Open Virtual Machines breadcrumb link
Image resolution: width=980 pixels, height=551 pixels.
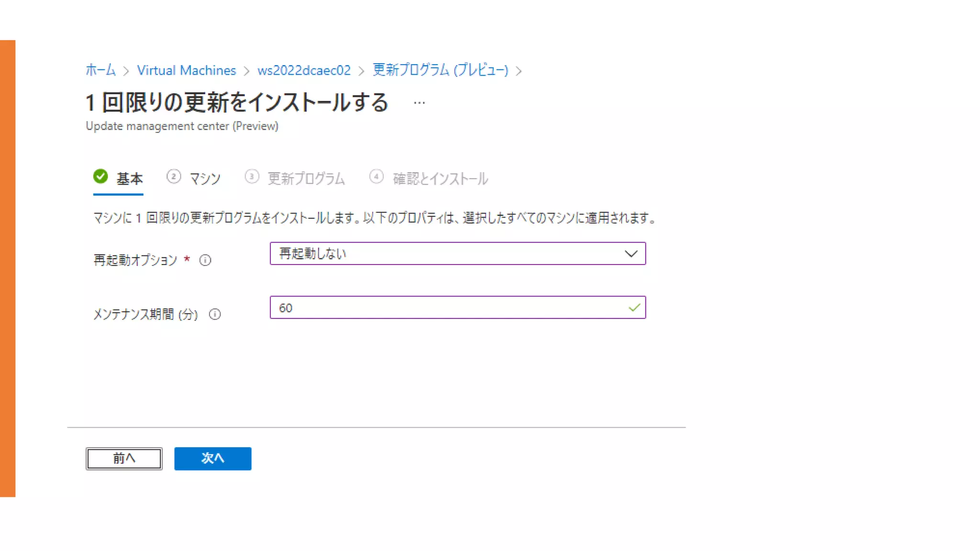186,70
